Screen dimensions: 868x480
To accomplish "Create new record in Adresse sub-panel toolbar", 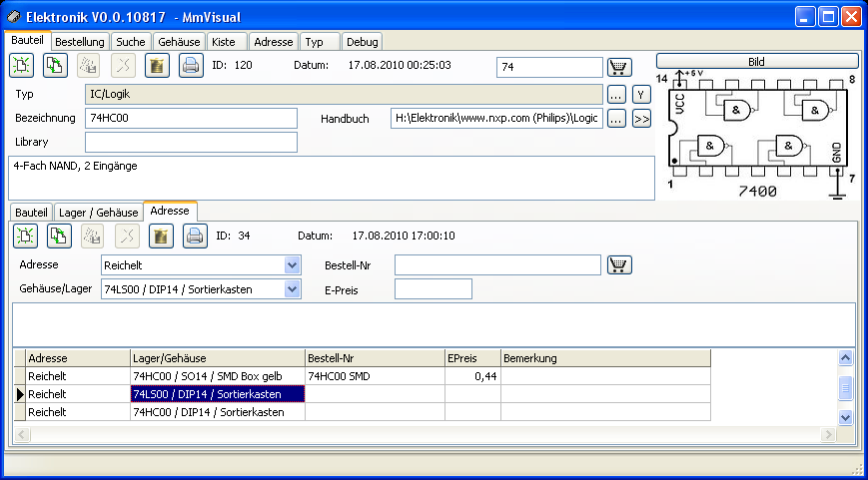I will [25, 237].
